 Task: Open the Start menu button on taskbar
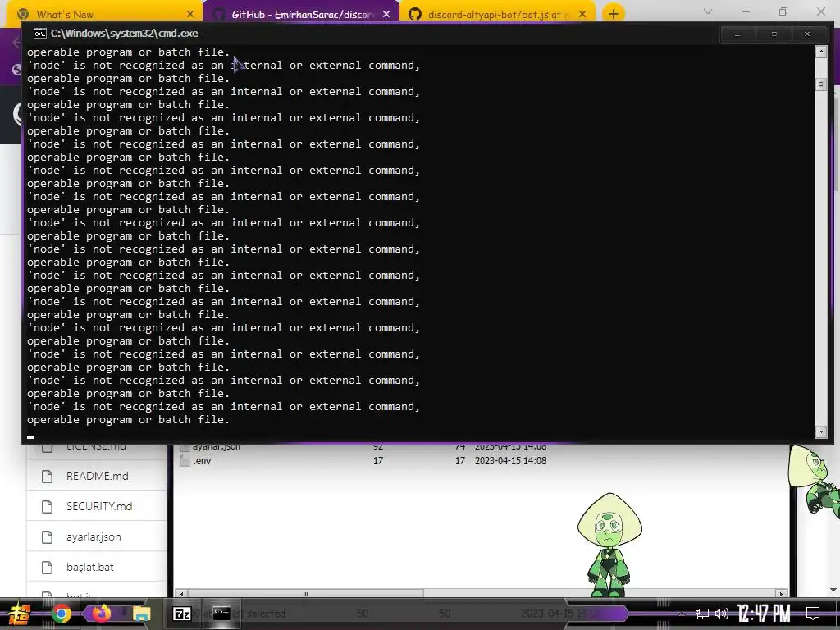(19, 614)
